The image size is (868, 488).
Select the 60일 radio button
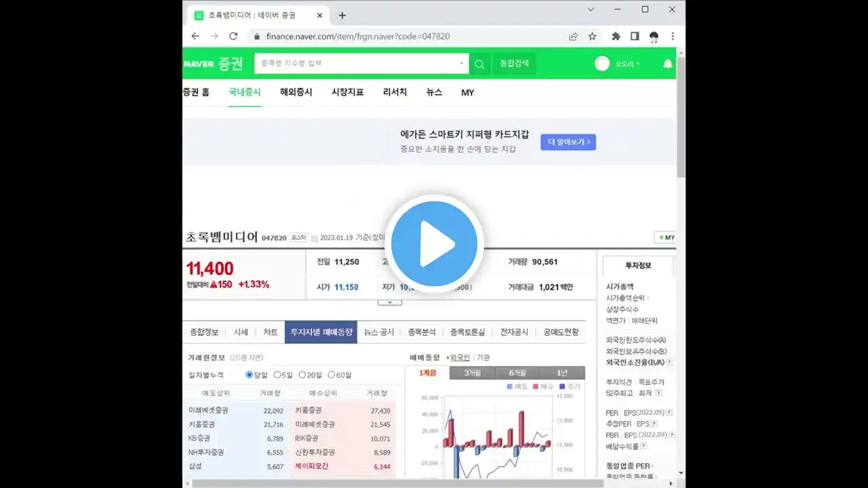[332, 375]
